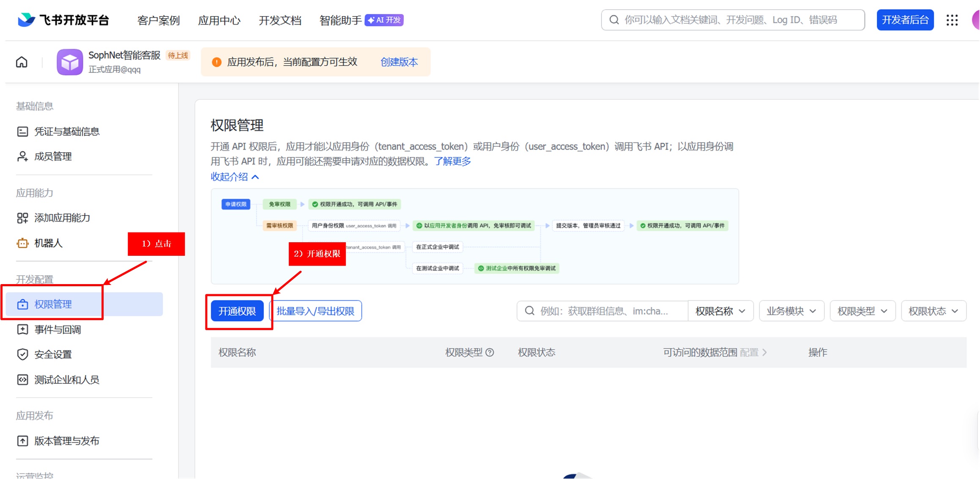Open the 权限状态 filter dropdown
980x479 pixels.
pos(933,311)
